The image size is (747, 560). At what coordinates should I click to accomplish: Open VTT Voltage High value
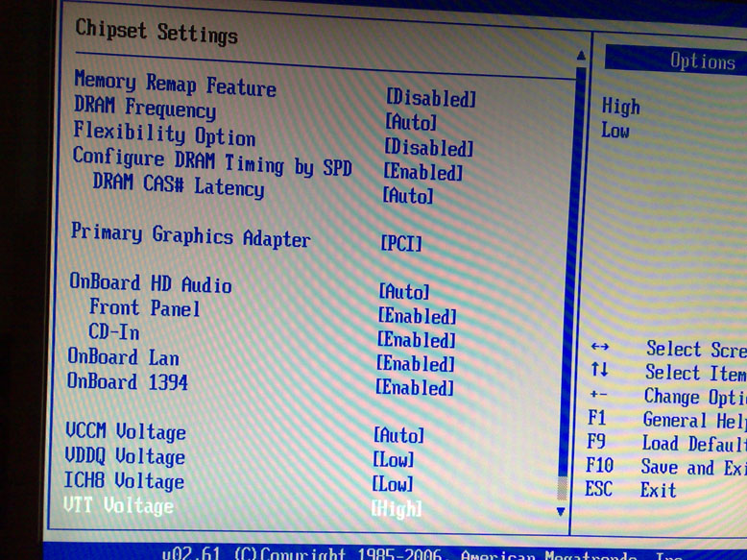(397, 509)
